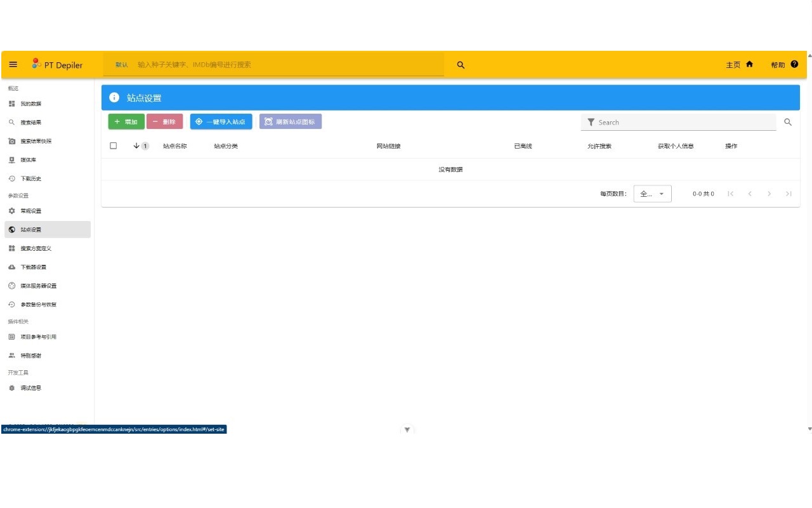Sort by 获取个人信息 column header
This screenshot has height=508, width=812.
point(676,146)
